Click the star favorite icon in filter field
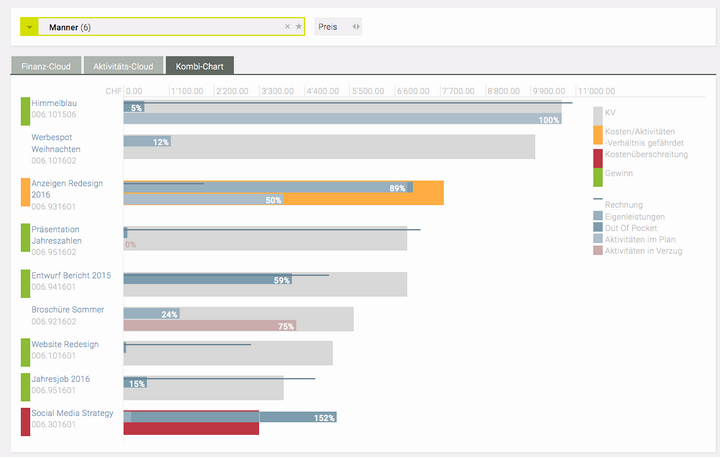 (x=298, y=27)
